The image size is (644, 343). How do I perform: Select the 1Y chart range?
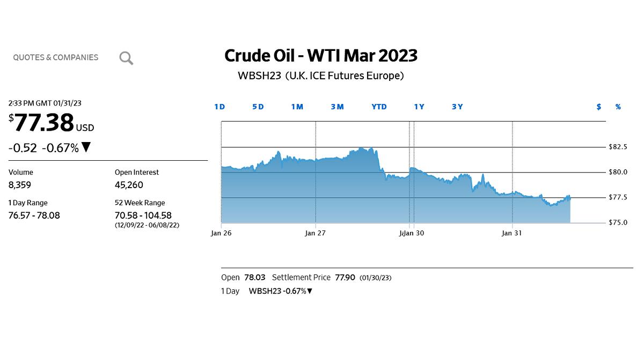[419, 107]
